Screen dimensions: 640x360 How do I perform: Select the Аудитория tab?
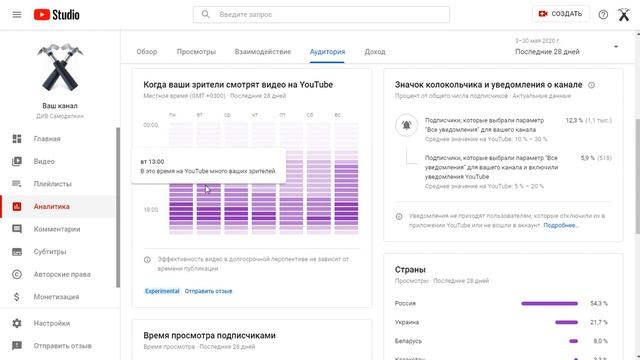[x=327, y=52]
